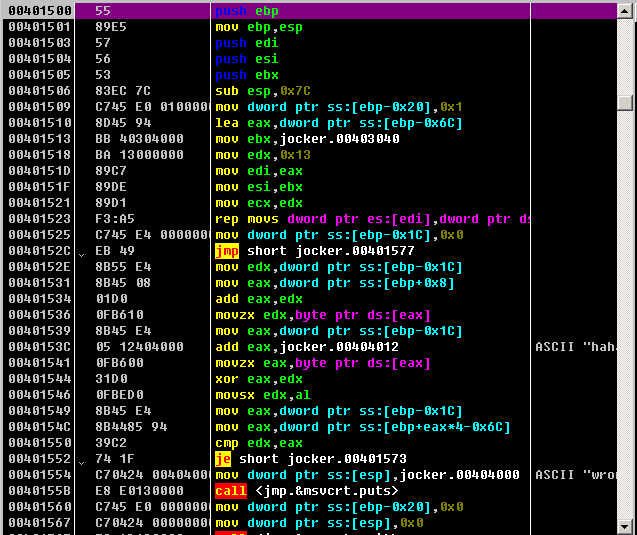Viewport: 637px width, 535px height.
Task: Select 'cmp edx,eax' instruction
Action: (259, 443)
